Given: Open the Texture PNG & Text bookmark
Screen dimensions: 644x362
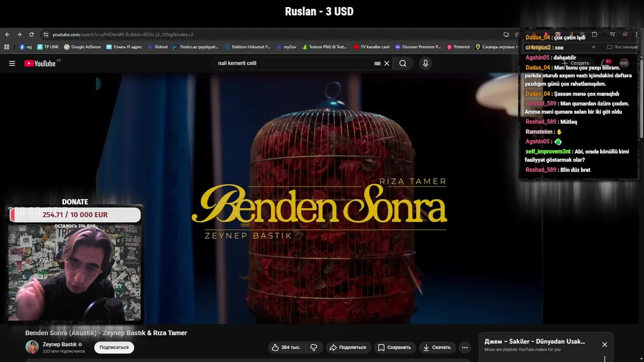Looking at the screenshot, I should [325, 47].
